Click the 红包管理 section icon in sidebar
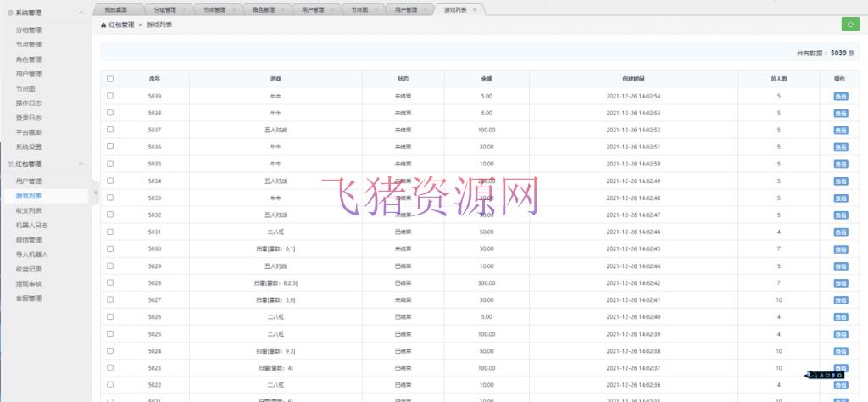868x402 pixels. pos(10,164)
